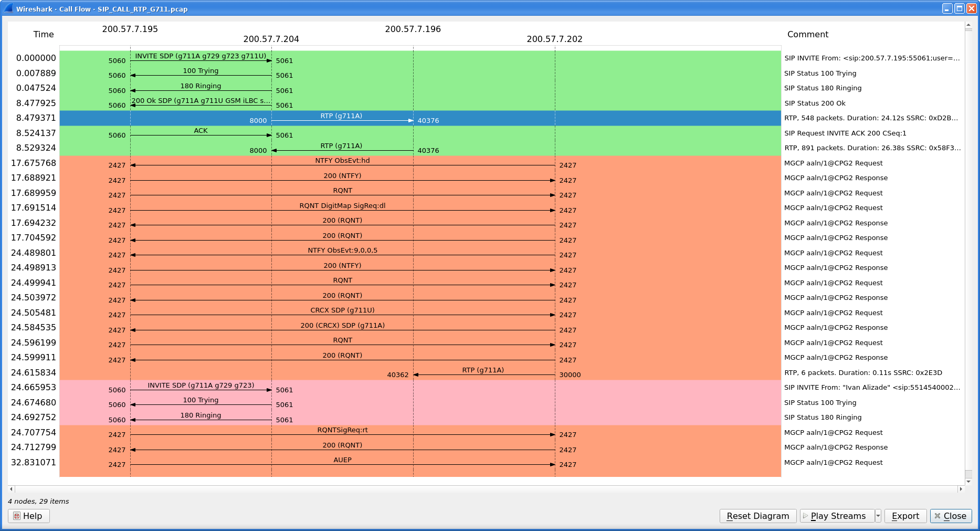The height and width of the screenshot is (531, 980).
Task: Click the play triangle icon on Play Streams
Action: click(806, 516)
